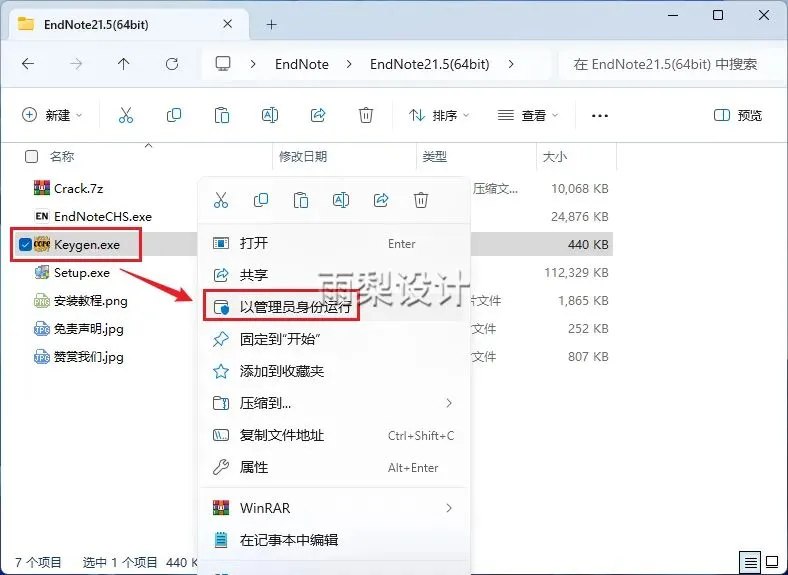Click the EndNoteCHS.exe EN icon
This screenshot has width=788, height=575.
click(x=42, y=216)
